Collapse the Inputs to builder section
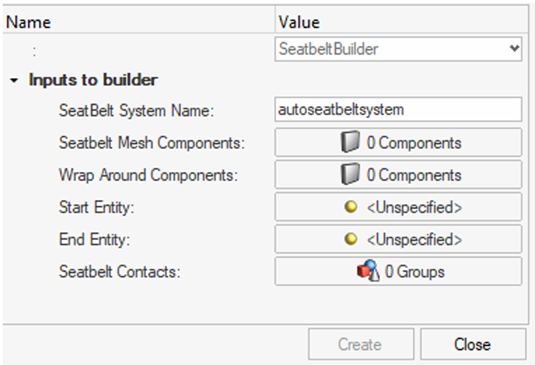This screenshot has height=365, width=535. pyautogui.click(x=14, y=81)
